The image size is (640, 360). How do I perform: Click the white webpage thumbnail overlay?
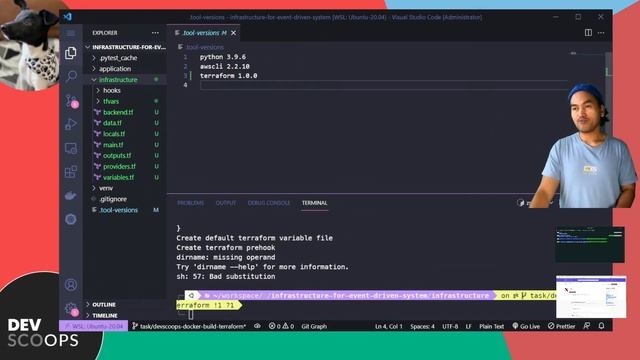[x=591, y=297]
